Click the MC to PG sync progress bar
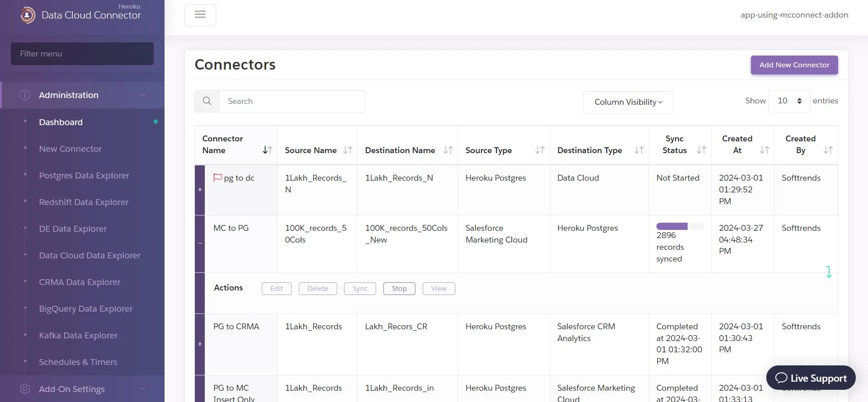 point(680,226)
